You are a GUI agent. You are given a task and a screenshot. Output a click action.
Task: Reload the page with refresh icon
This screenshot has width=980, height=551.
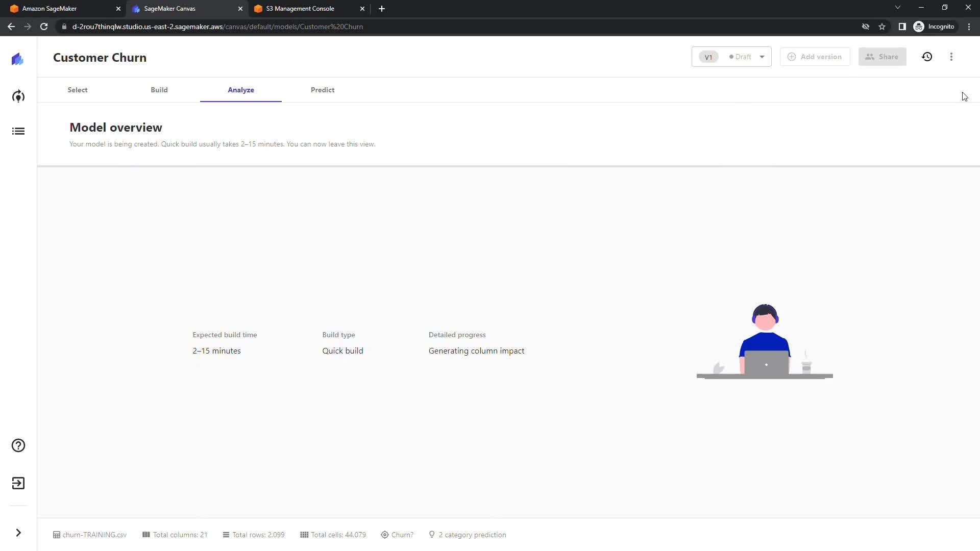coord(44,27)
